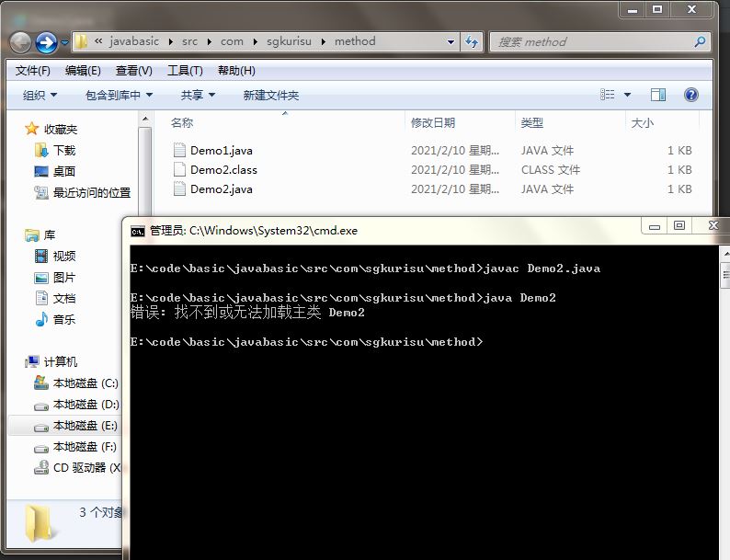Select the Demo2.class file icon
The height and width of the screenshot is (560, 730).
click(x=179, y=169)
